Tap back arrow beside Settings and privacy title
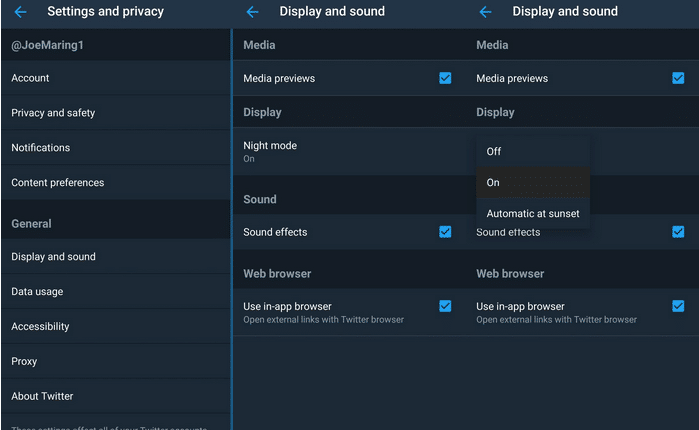 point(20,12)
